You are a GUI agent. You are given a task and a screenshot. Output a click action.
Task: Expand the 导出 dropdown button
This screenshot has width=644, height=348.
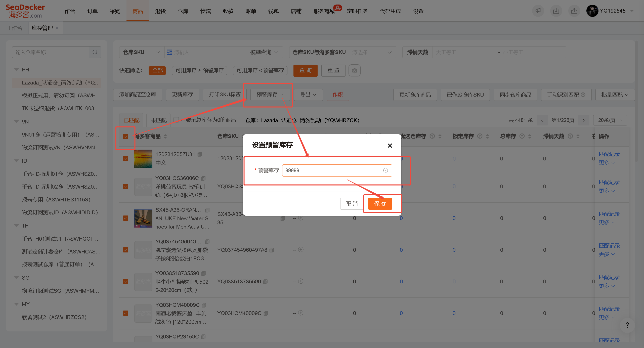tap(308, 95)
